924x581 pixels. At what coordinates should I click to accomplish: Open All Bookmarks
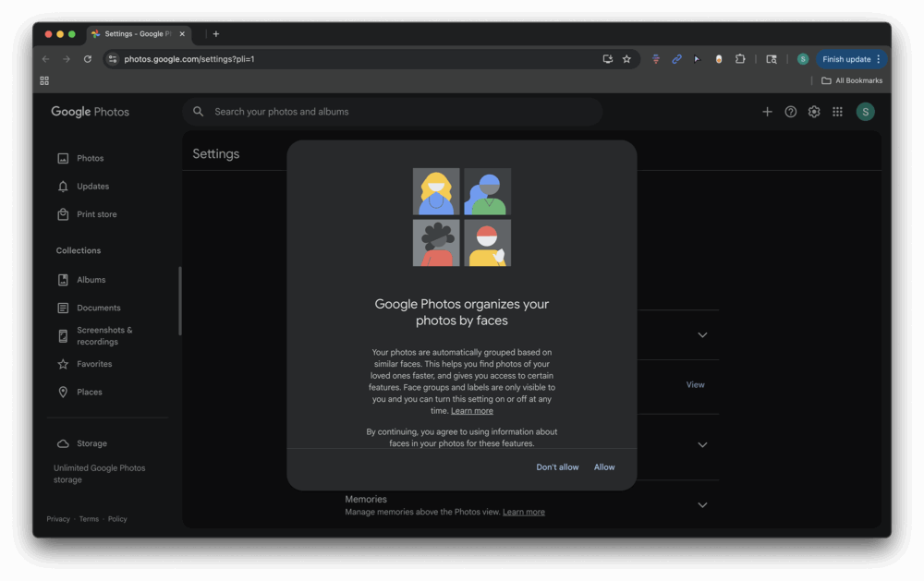(851, 79)
